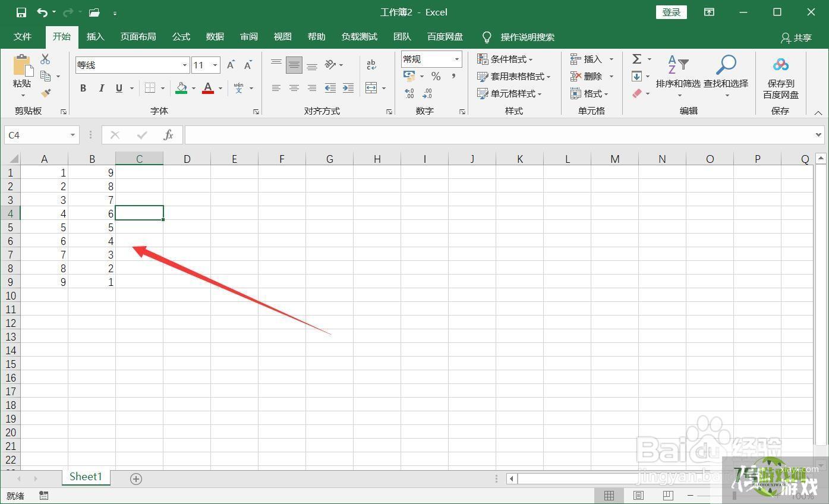Screen dimensions: 829x504
Task: Decrease decimal places
Action: point(427,93)
